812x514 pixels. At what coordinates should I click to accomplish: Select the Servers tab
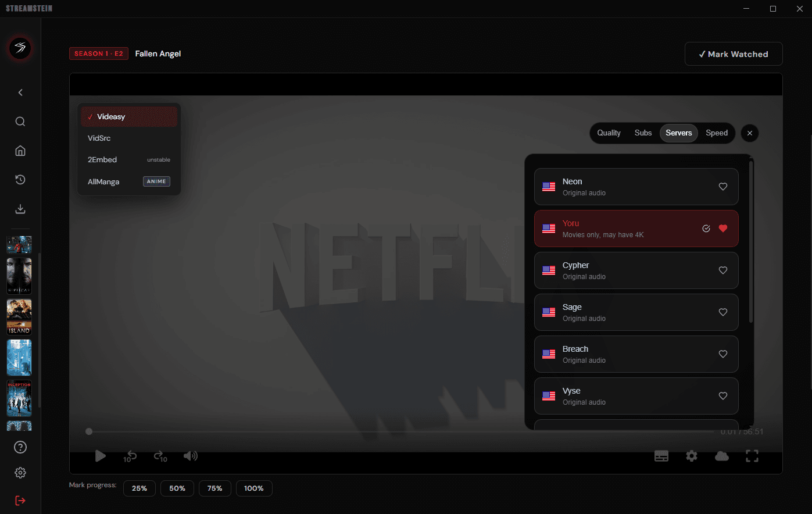tap(679, 133)
